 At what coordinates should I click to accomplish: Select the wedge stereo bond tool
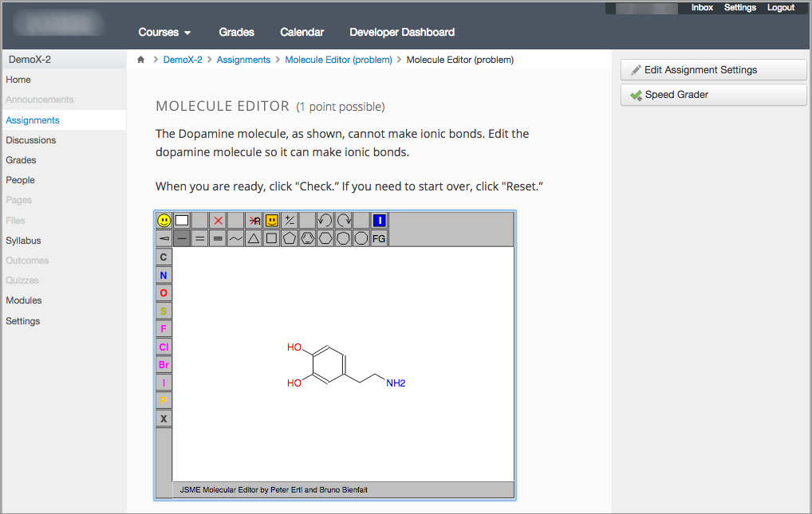pos(163,237)
